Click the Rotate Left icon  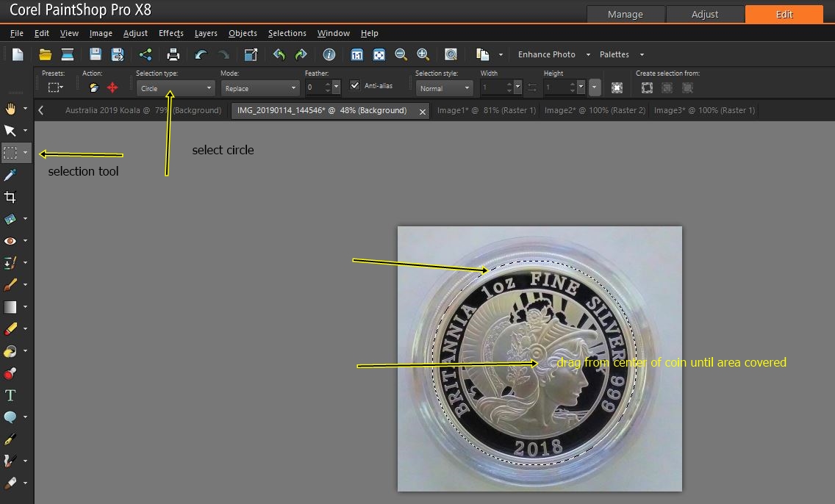tap(279, 54)
